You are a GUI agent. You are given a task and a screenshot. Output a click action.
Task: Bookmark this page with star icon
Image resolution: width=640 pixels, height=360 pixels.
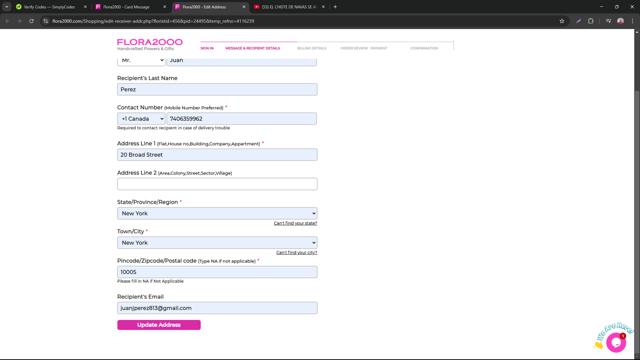pos(562,21)
